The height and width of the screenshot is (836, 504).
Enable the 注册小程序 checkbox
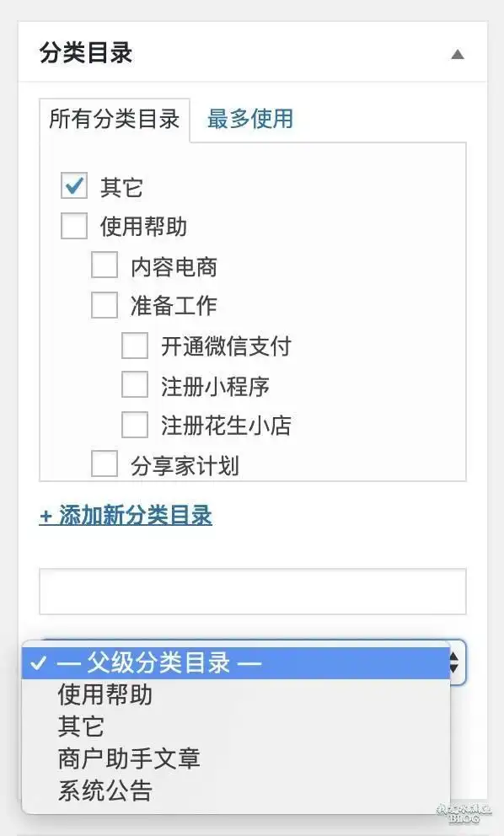click(x=134, y=385)
